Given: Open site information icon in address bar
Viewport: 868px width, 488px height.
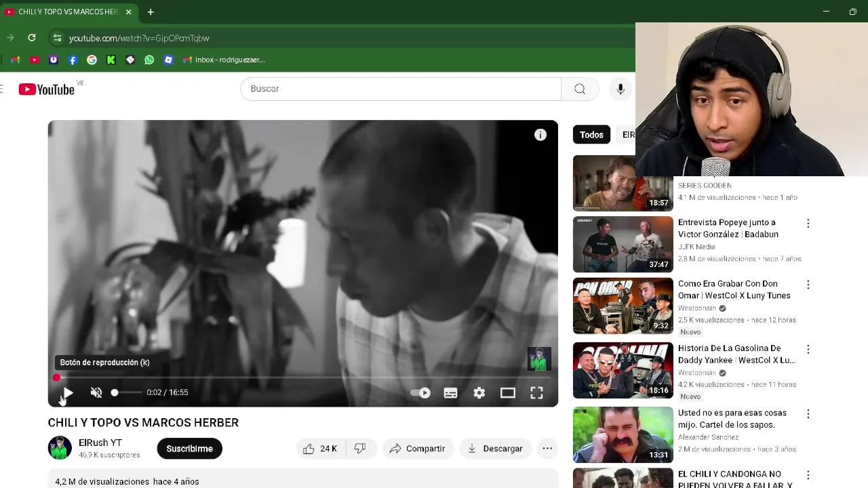Looking at the screenshot, I should tap(57, 38).
